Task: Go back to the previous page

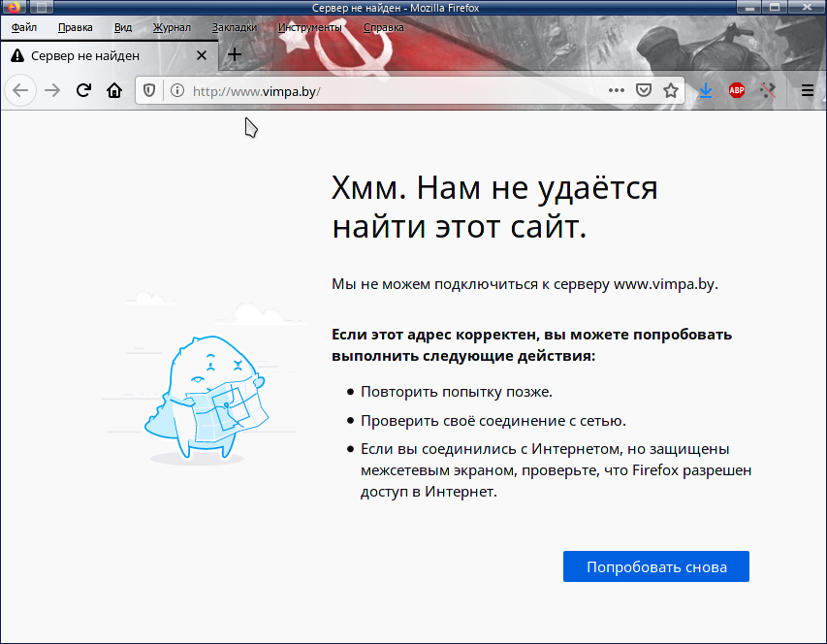Action: tap(20, 91)
